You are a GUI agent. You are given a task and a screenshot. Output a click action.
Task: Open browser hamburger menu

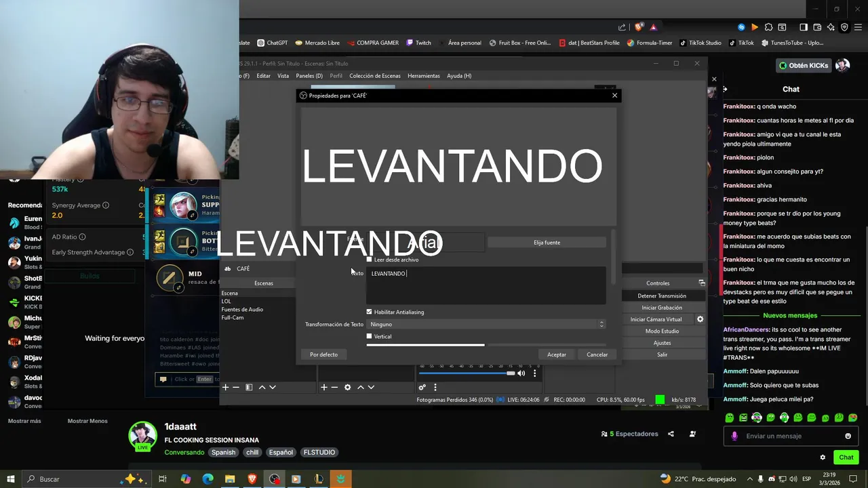858,27
